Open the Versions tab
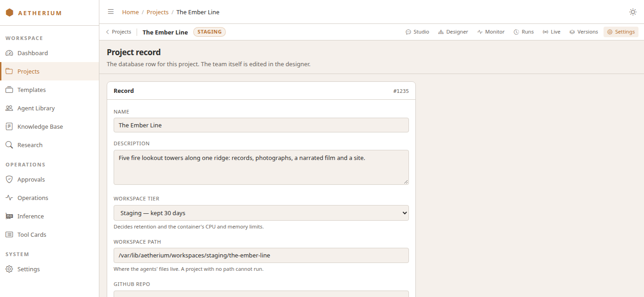 (x=584, y=32)
